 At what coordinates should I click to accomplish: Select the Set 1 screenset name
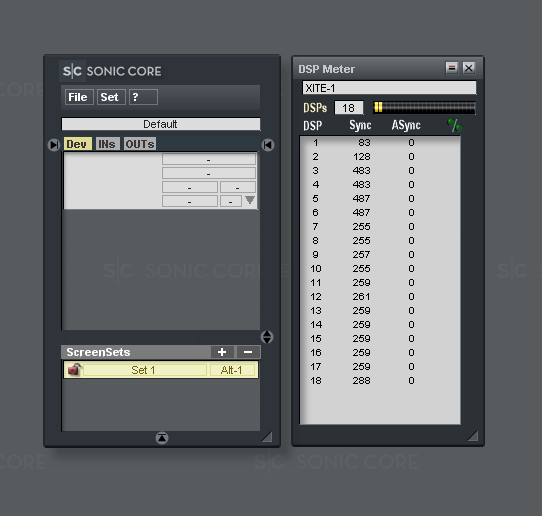point(144,370)
